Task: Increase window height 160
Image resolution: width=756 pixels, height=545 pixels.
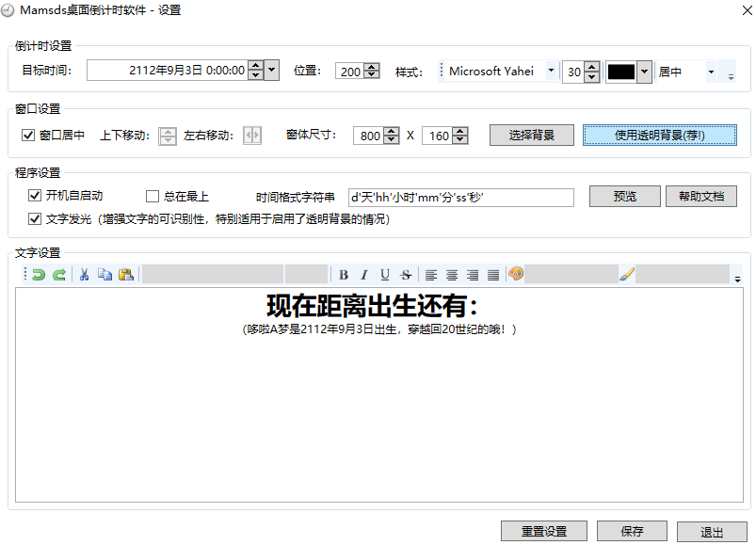Action: (x=460, y=131)
